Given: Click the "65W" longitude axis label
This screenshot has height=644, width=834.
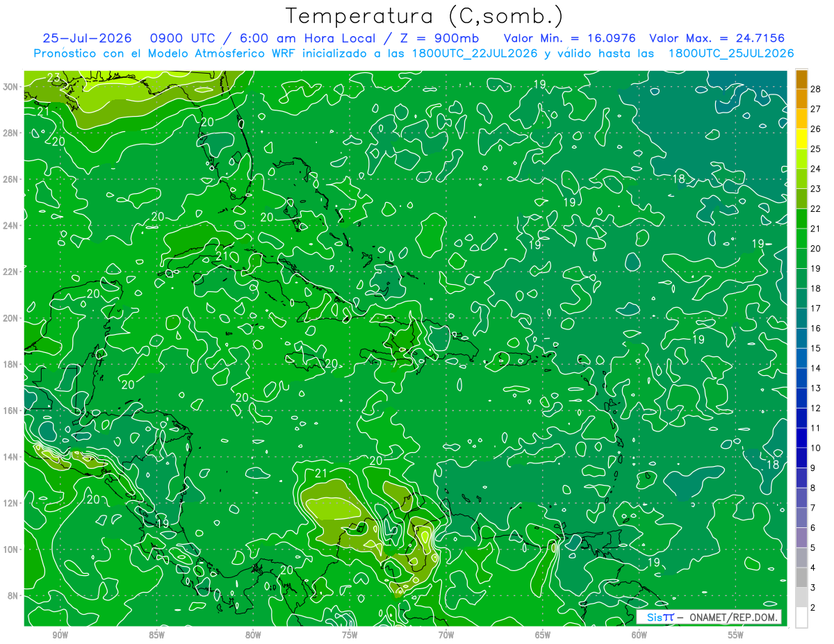Looking at the screenshot, I should (543, 636).
